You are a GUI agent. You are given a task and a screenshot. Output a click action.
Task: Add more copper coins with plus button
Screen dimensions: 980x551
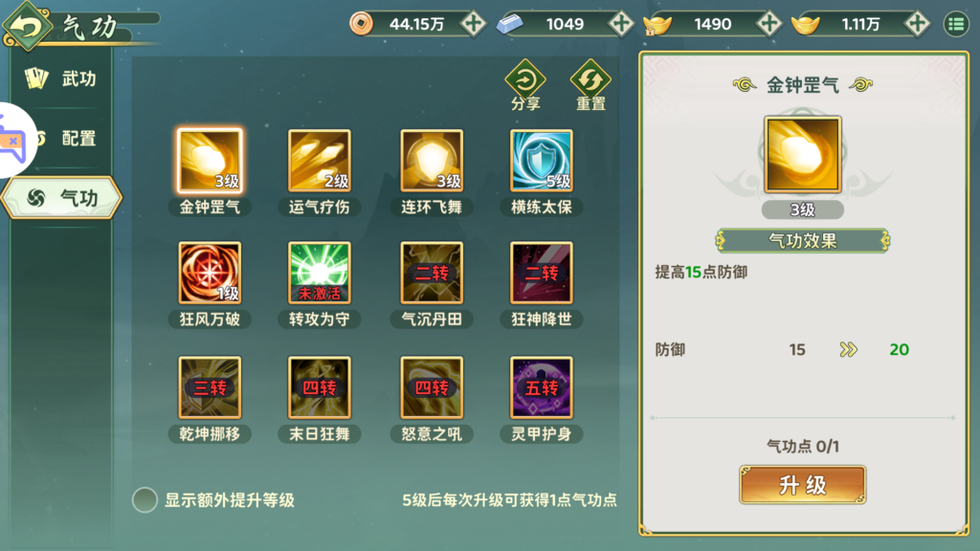473,24
